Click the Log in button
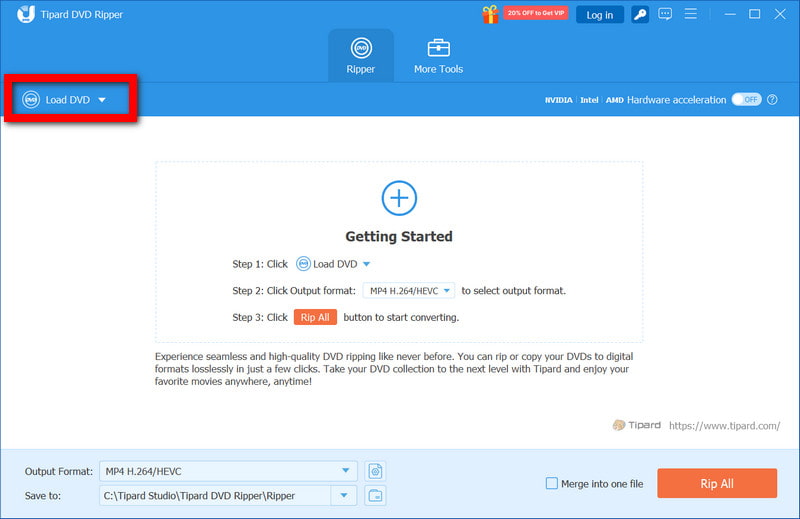The width and height of the screenshot is (800, 519). (600, 15)
